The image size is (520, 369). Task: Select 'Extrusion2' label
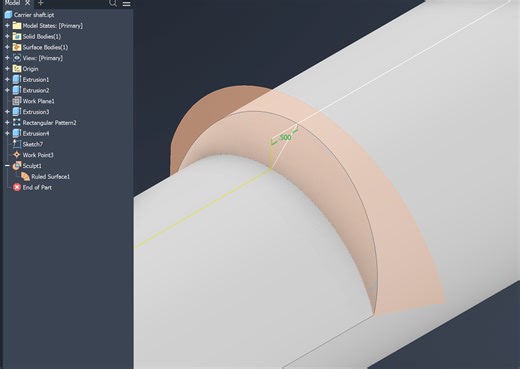coord(36,90)
